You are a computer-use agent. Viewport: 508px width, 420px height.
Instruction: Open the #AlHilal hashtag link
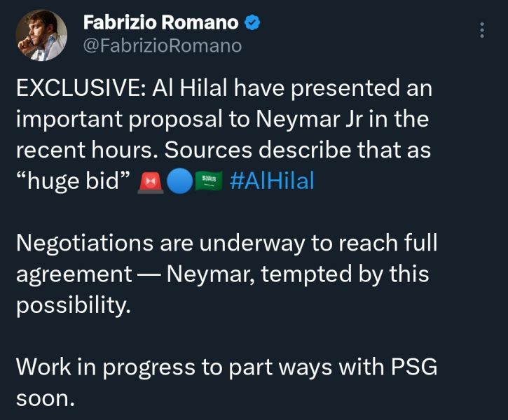click(272, 182)
